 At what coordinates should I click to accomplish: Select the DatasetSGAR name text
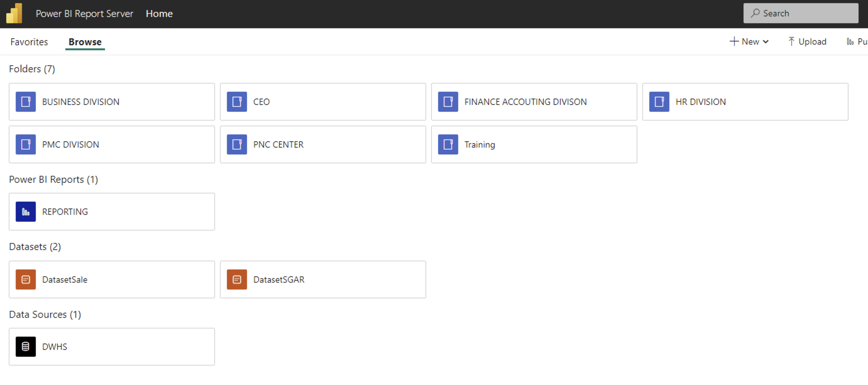pyautogui.click(x=279, y=279)
